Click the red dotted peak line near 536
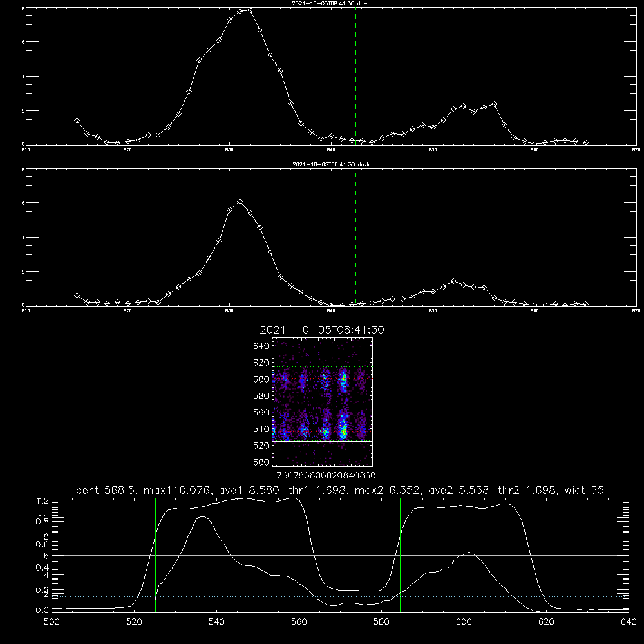The width and height of the screenshot is (644, 644). (200, 554)
